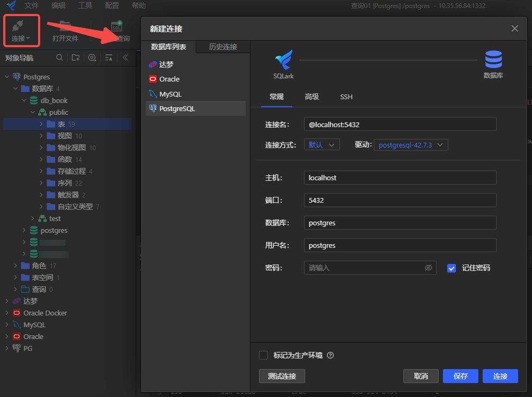Click the SQLark logo in dialog

point(284,60)
